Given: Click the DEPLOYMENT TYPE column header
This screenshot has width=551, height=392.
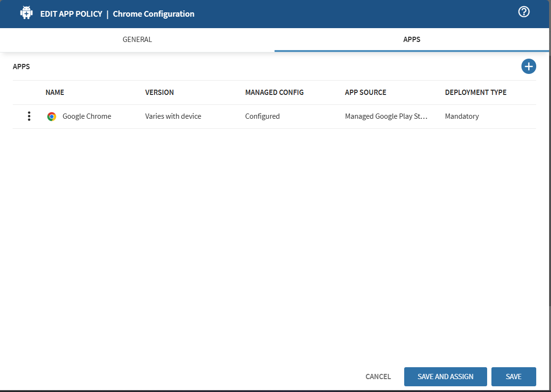Looking at the screenshot, I should [476, 92].
